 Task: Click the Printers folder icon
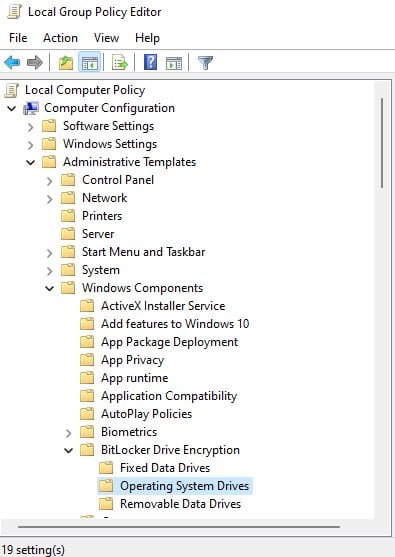click(x=68, y=216)
